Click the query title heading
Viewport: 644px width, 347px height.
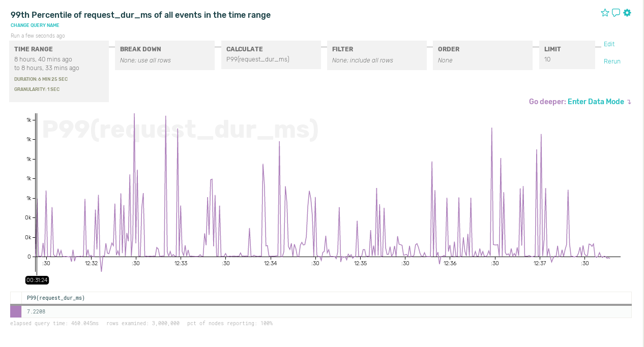[140, 15]
